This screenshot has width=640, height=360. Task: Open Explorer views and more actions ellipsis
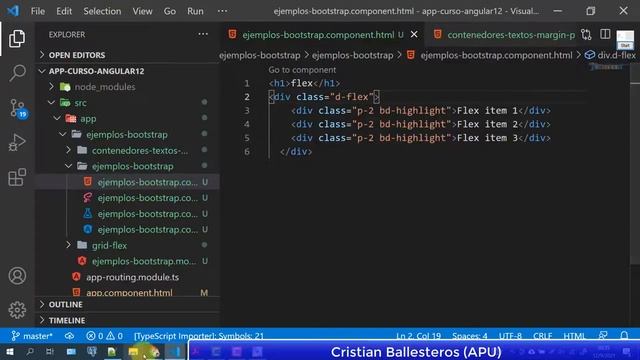click(x=203, y=35)
